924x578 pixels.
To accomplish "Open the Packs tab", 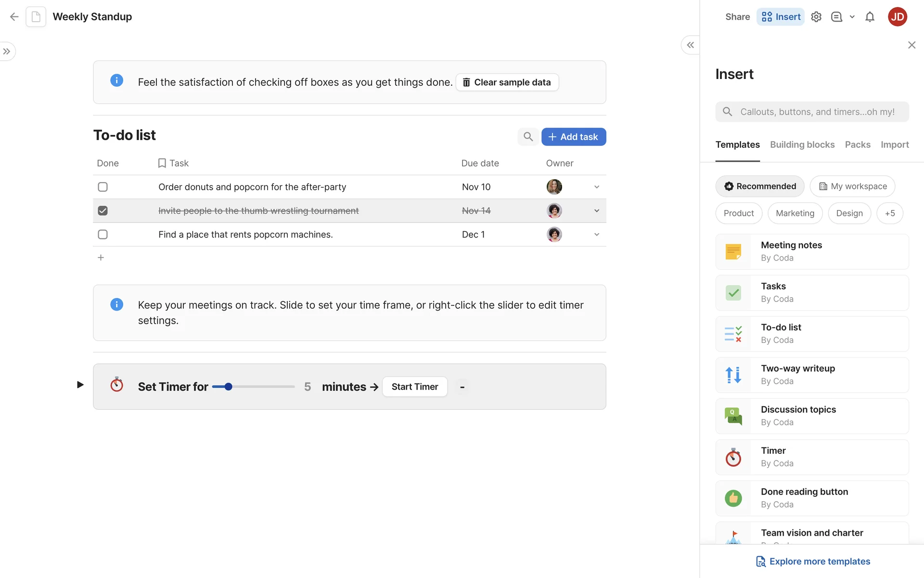I will [858, 144].
